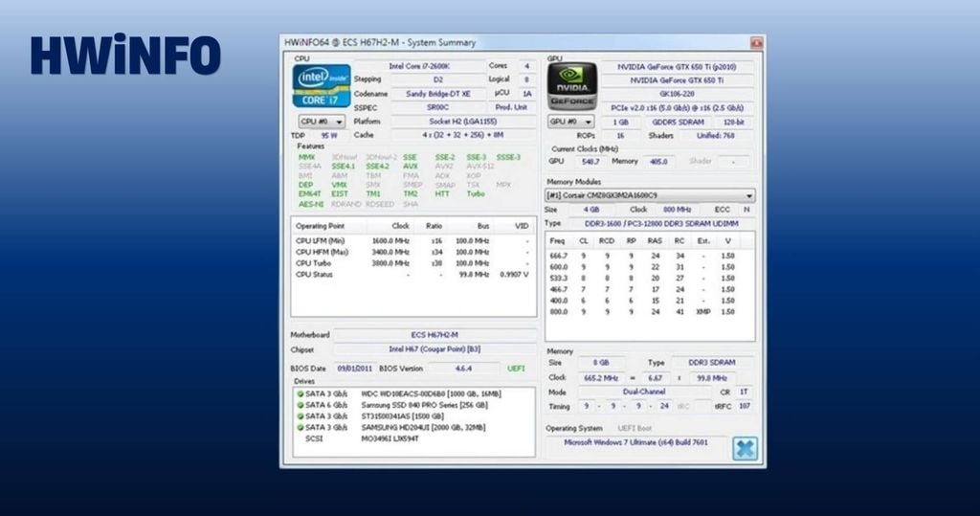This screenshot has width=980, height=516.
Task: Click the Intel Core i7 logo
Action: 322,86
